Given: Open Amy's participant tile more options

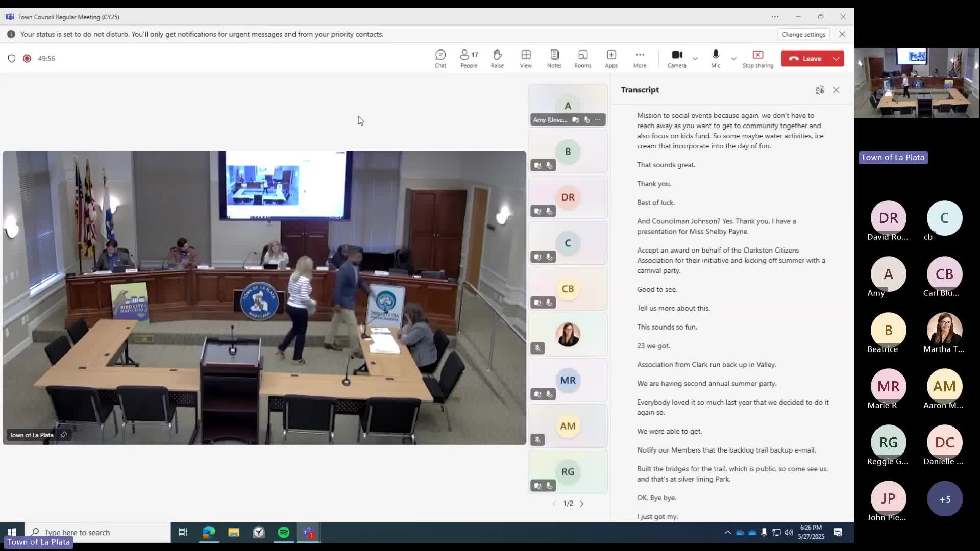Looking at the screenshot, I should (598, 120).
